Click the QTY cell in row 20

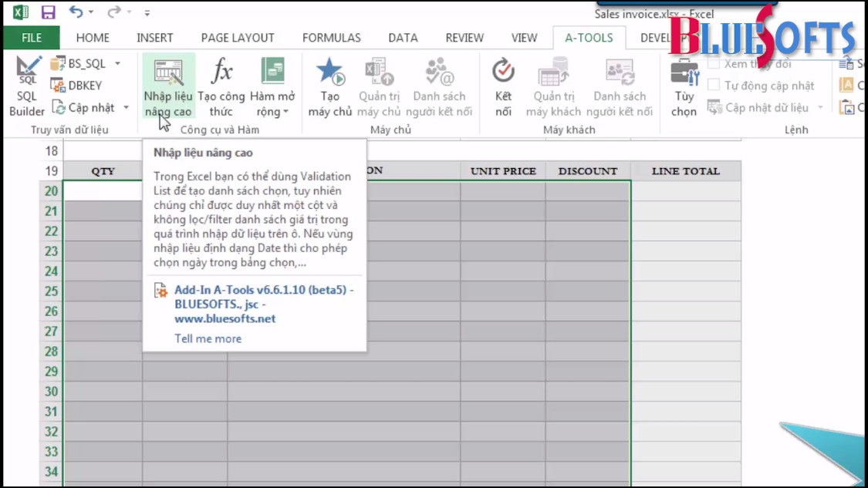[x=103, y=191]
